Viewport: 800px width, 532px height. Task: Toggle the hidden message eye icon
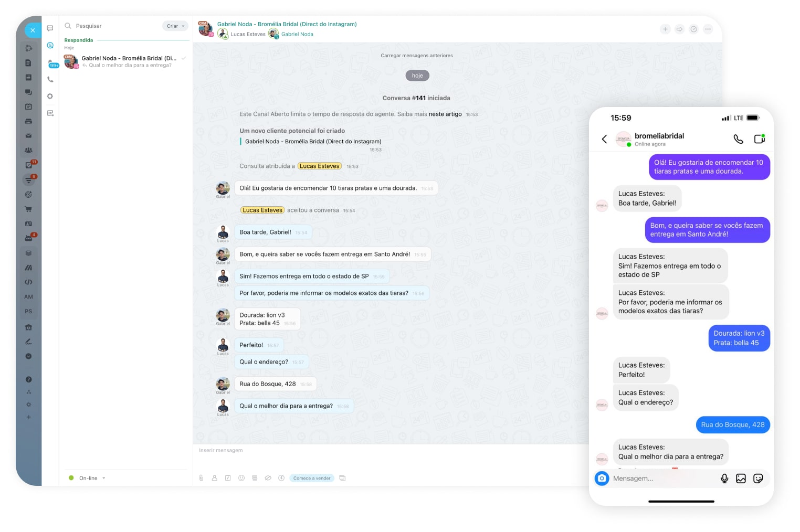[268, 478]
